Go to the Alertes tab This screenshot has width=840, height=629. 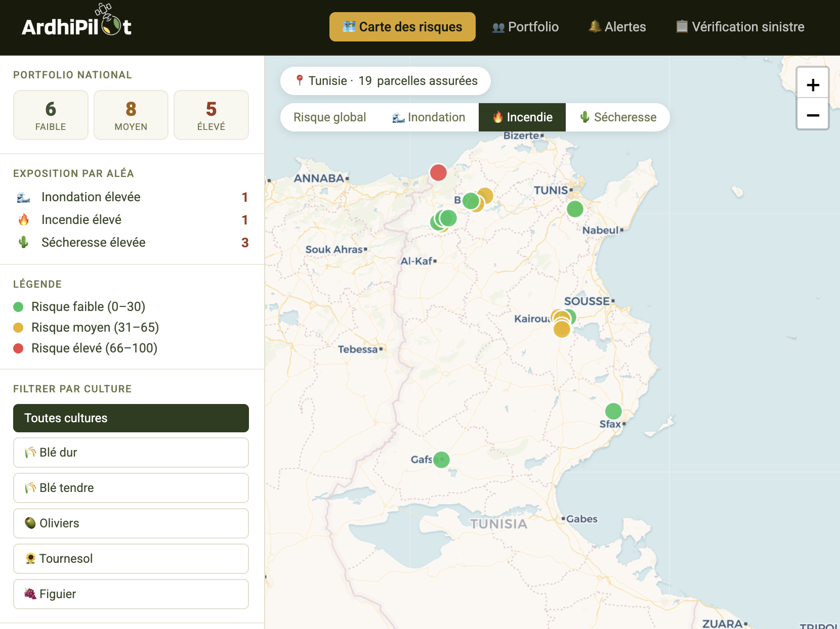pos(617,27)
